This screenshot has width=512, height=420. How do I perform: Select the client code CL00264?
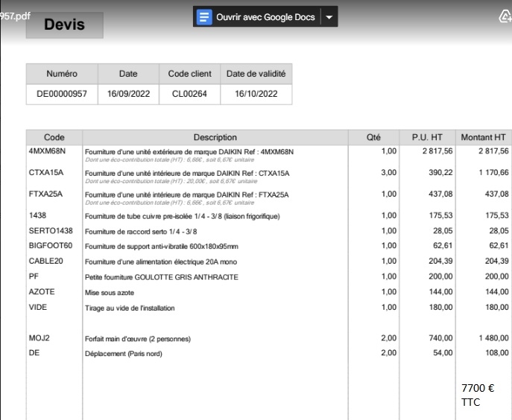192,94
